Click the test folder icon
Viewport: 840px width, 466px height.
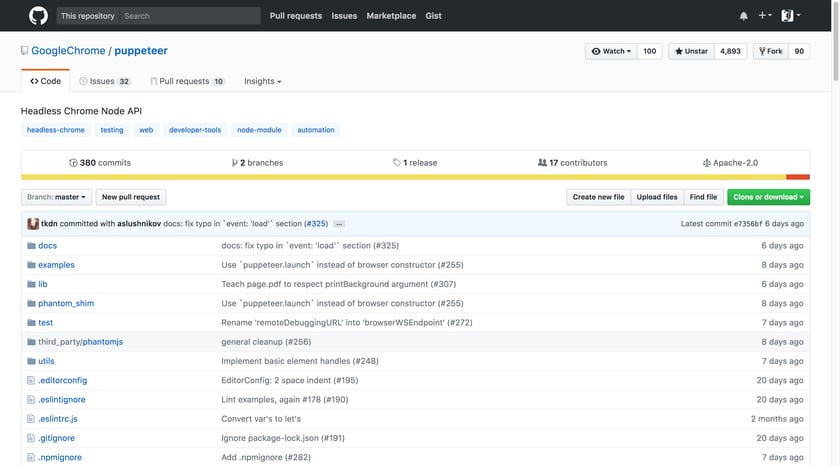point(31,323)
